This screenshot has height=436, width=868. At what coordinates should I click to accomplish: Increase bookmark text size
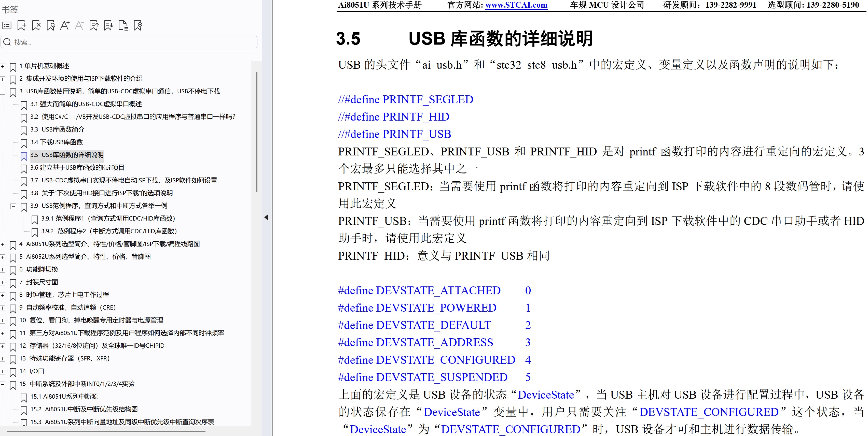(65, 26)
